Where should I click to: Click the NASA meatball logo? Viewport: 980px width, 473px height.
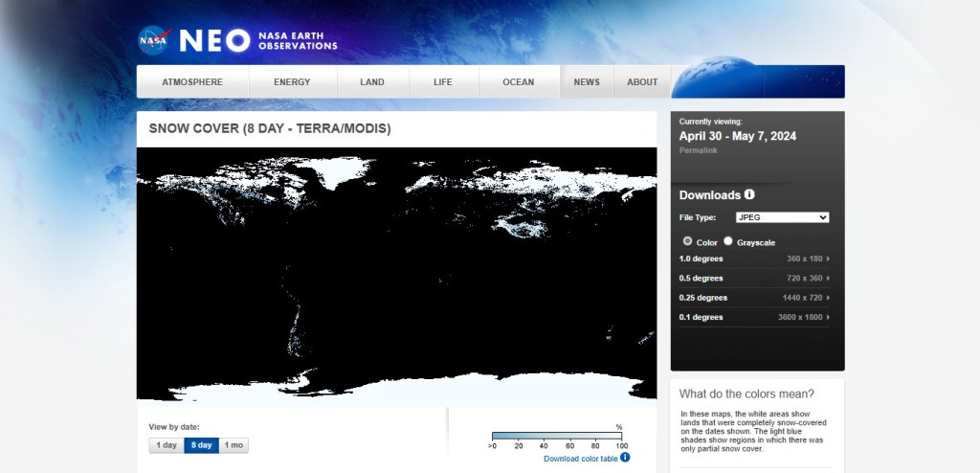[153, 40]
